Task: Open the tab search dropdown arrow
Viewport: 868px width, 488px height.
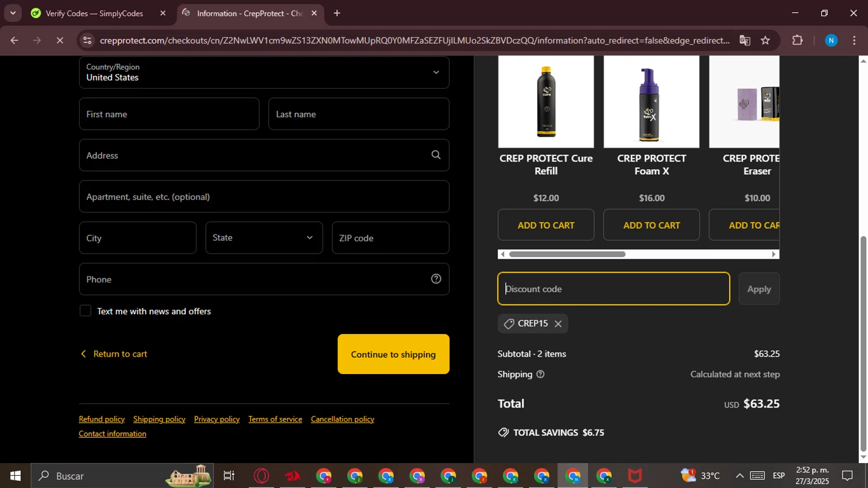Action: 13,13
